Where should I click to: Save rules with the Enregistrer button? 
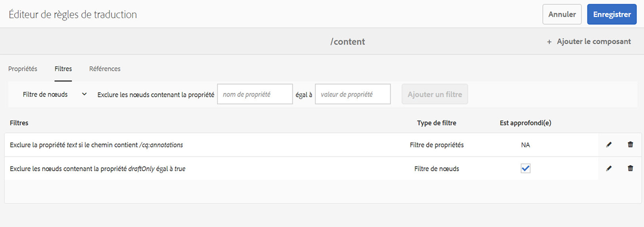coord(612,14)
